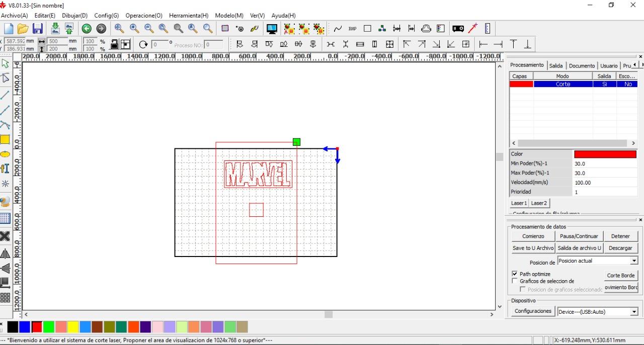The width and height of the screenshot is (644, 345).
Task: Enable the Path optimize checkbox
Action: [x=515, y=274]
